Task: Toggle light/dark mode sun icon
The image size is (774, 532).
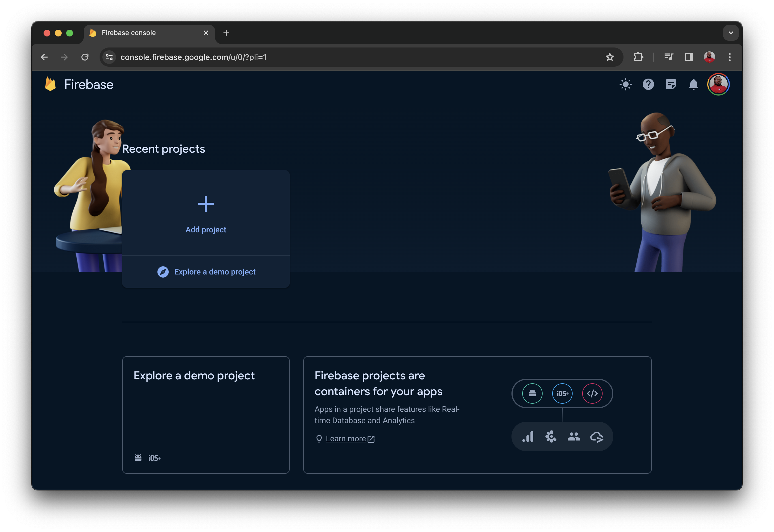Action: (x=625, y=84)
